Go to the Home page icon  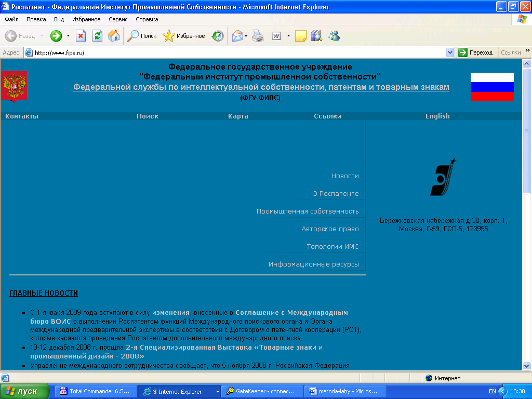pos(114,36)
